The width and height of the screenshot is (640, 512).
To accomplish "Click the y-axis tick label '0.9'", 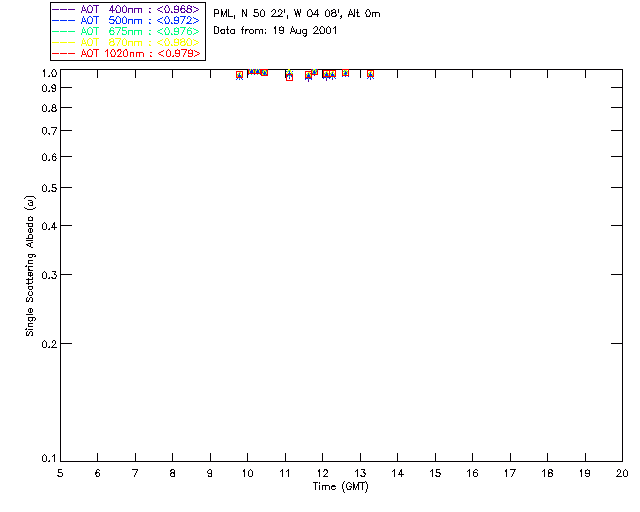I will coord(49,88).
